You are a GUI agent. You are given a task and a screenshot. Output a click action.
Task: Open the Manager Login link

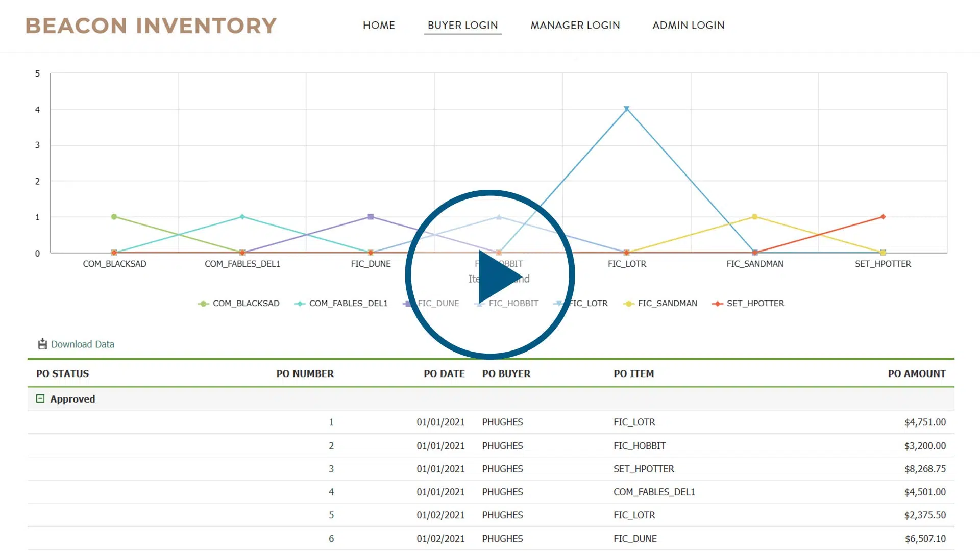tap(575, 25)
